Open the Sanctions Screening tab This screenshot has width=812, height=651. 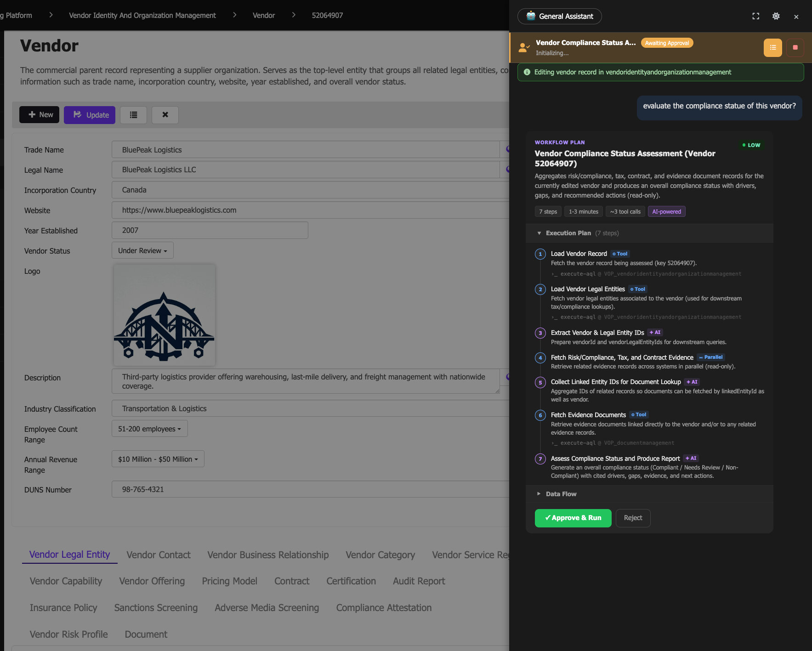point(156,608)
